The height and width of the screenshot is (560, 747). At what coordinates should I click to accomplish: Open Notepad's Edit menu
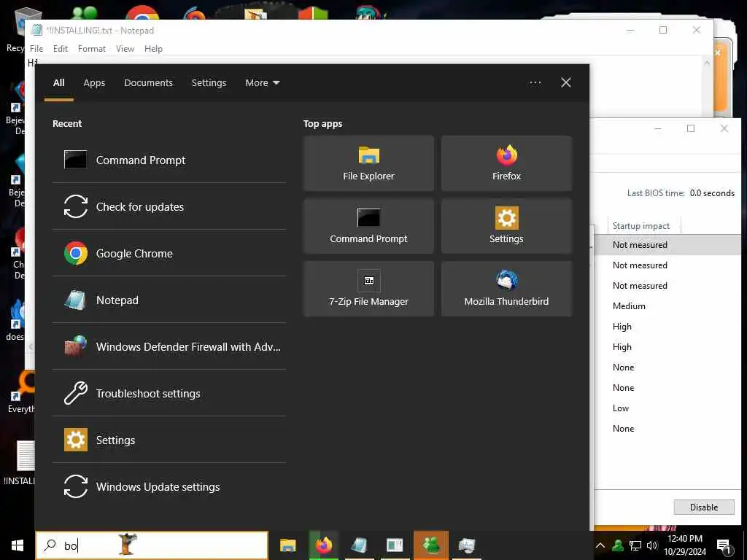pos(60,49)
